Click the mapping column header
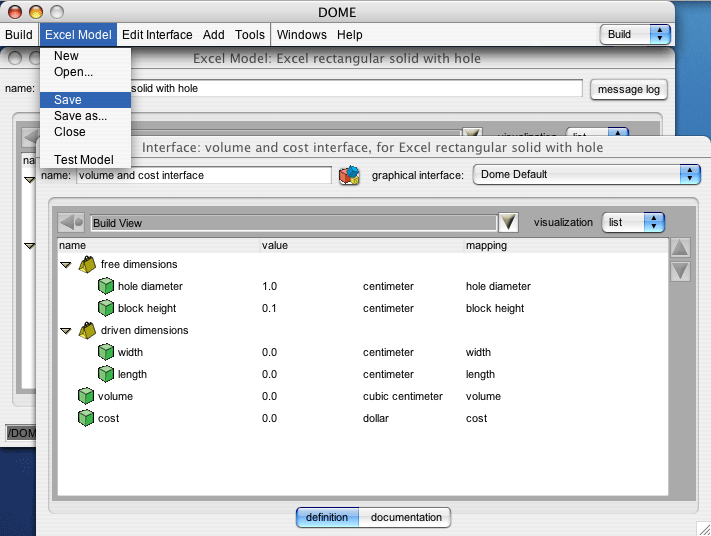The width and height of the screenshot is (711, 536). 566,245
